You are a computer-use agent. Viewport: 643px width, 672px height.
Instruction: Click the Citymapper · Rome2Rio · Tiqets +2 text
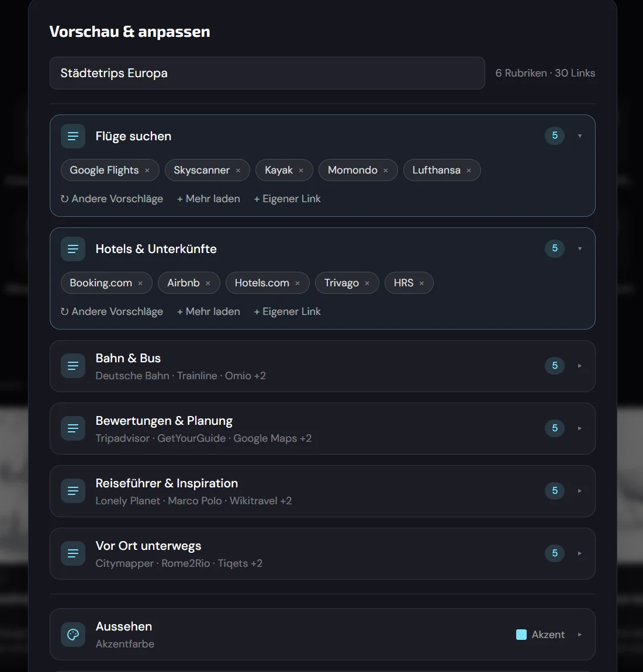(179, 563)
